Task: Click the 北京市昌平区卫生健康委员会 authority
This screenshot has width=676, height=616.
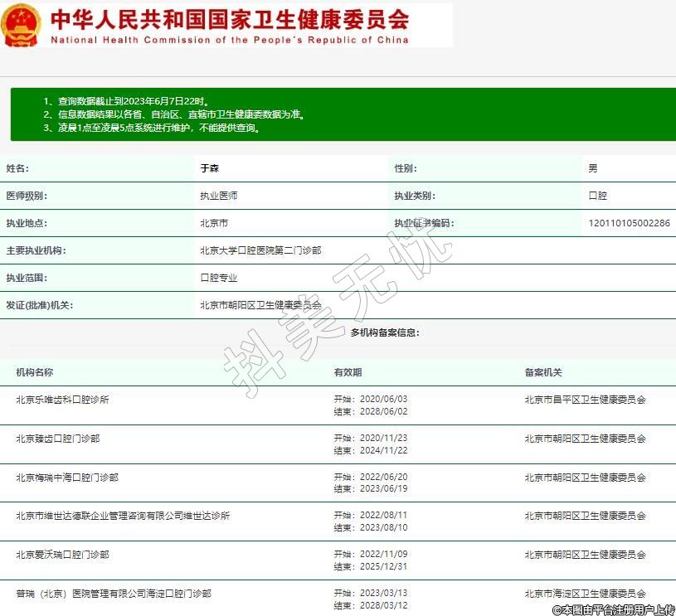Action: pos(585,400)
